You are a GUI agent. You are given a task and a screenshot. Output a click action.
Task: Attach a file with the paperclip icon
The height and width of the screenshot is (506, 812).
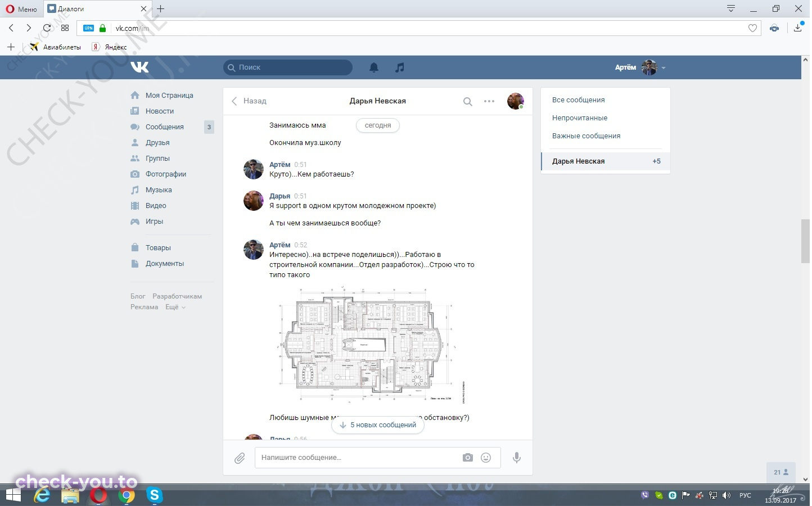(240, 458)
